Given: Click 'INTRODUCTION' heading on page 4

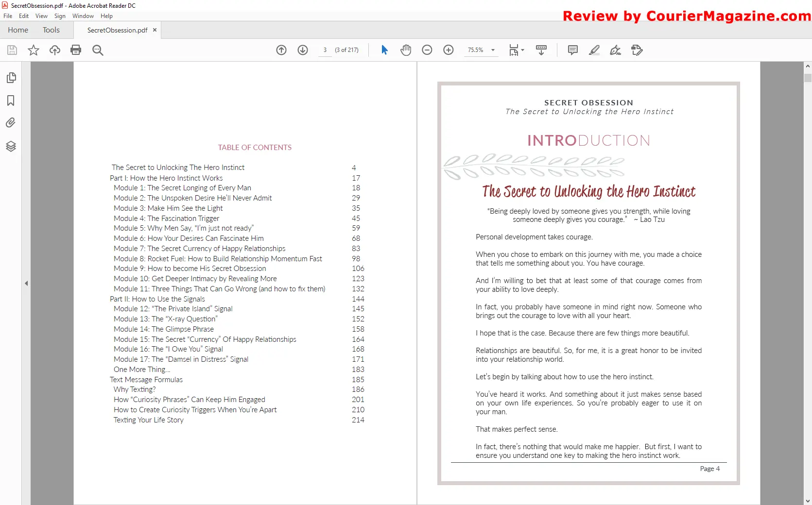Looking at the screenshot, I should (588, 140).
